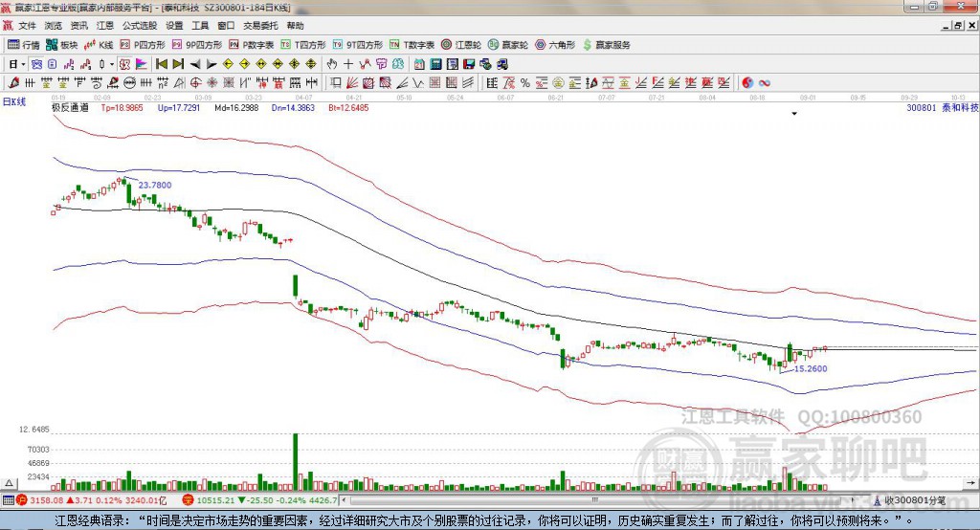Step chart forward with black right arrow
This screenshot has height=530, width=980.
(212, 64)
